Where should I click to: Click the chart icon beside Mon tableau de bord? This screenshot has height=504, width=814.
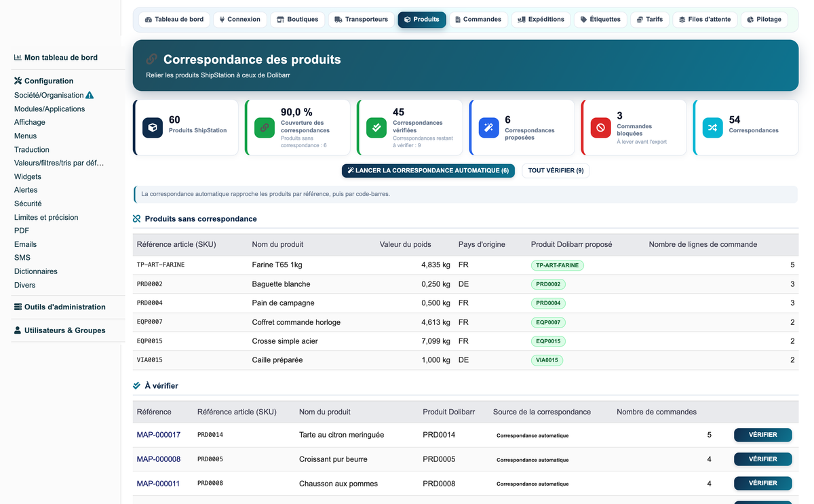click(18, 58)
